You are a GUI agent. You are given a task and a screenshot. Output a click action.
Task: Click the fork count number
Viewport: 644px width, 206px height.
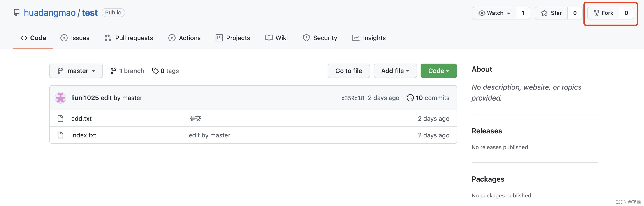tap(626, 13)
